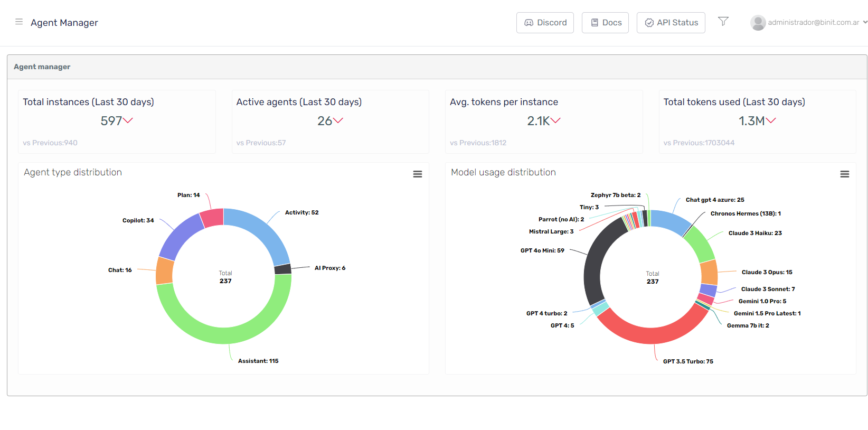Click the 'Plan: 14' label
The height and width of the screenshot is (430, 868).
(188, 195)
